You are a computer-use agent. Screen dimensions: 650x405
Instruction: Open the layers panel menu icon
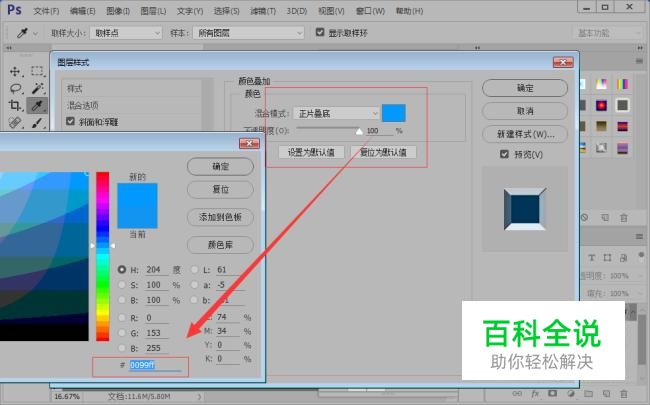639,237
